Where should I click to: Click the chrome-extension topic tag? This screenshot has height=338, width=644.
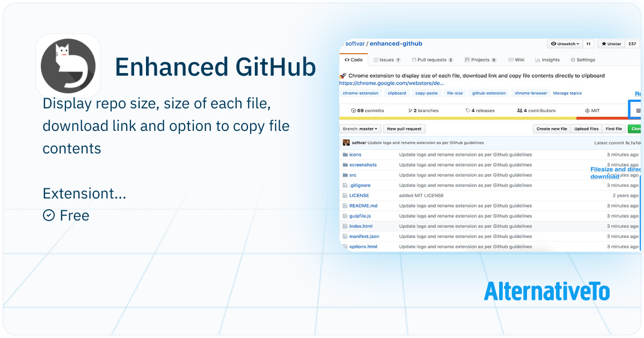(x=361, y=93)
